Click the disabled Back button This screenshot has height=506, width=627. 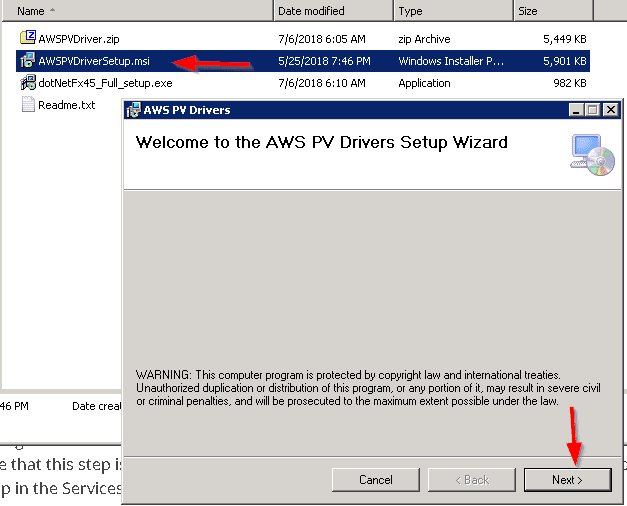click(472, 480)
